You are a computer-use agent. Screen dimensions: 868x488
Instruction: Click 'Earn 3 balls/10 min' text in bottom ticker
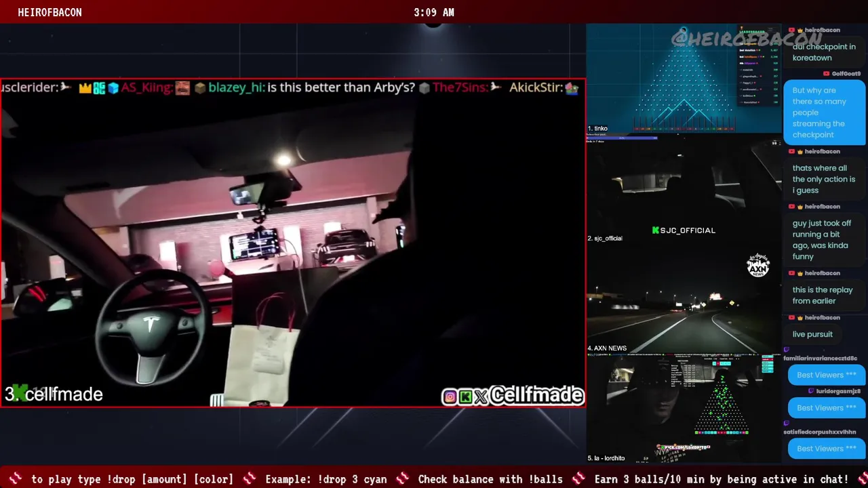tap(650, 479)
